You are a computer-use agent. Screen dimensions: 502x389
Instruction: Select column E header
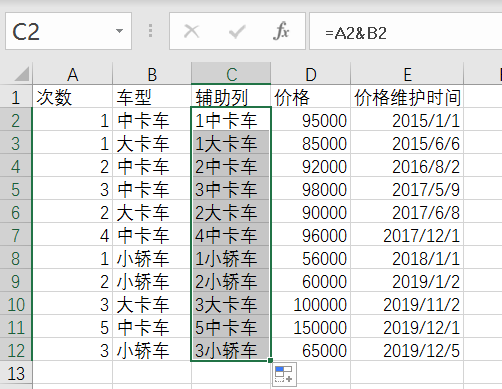click(x=407, y=74)
